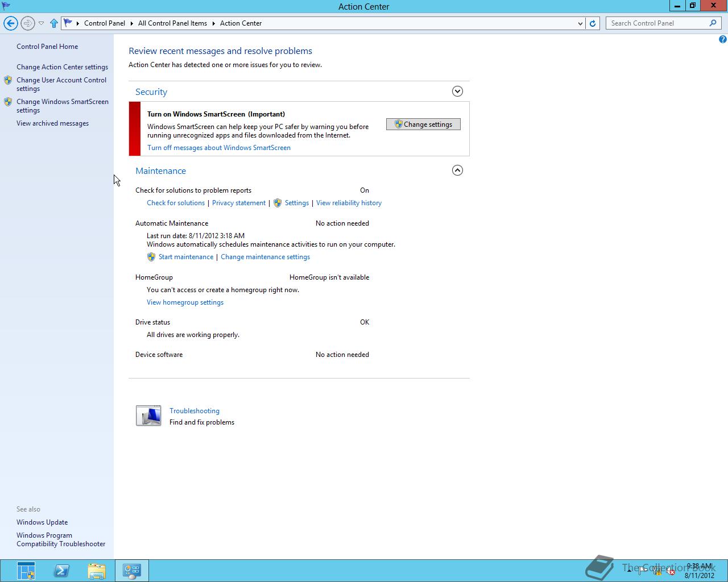Viewport: 728px width, 582px height.
Task: Open Change User Account Control settings
Action: click(x=61, y=84)
